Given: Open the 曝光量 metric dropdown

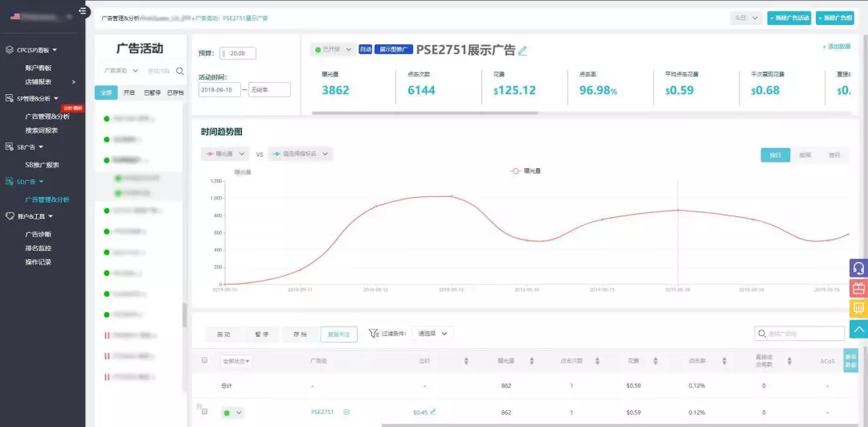Looking at the screenshot, I should pos(225,154).
